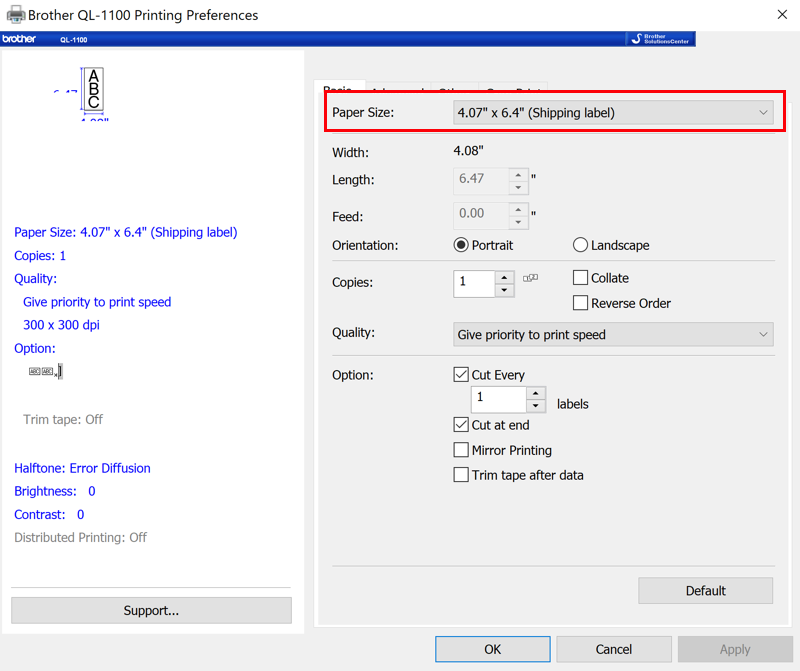Decrease the Length value with down arrow
This screenshot has height=671, width=800.
point(518,188)
